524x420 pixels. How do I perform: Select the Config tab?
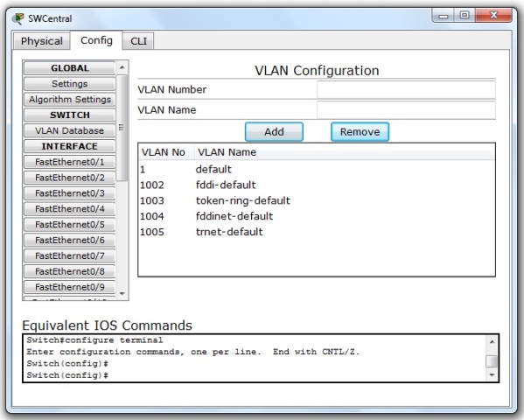(96, 40)
